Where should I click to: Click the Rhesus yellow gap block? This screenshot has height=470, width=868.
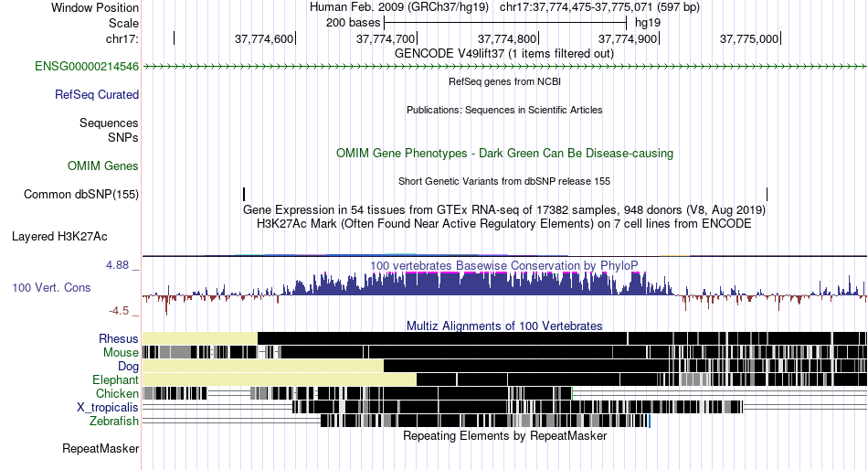click(x=200, y=338)
